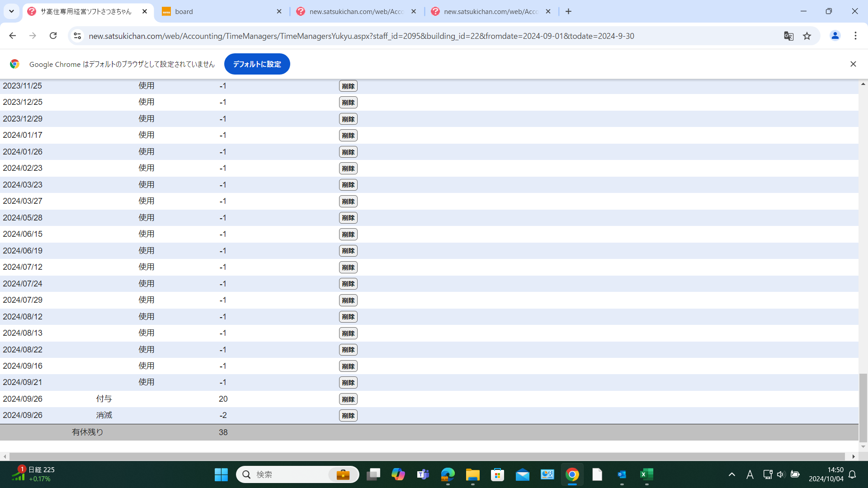The image size is (868, 488).
Task: Open File Explorer from the taskbar
Action: (472, 474)
